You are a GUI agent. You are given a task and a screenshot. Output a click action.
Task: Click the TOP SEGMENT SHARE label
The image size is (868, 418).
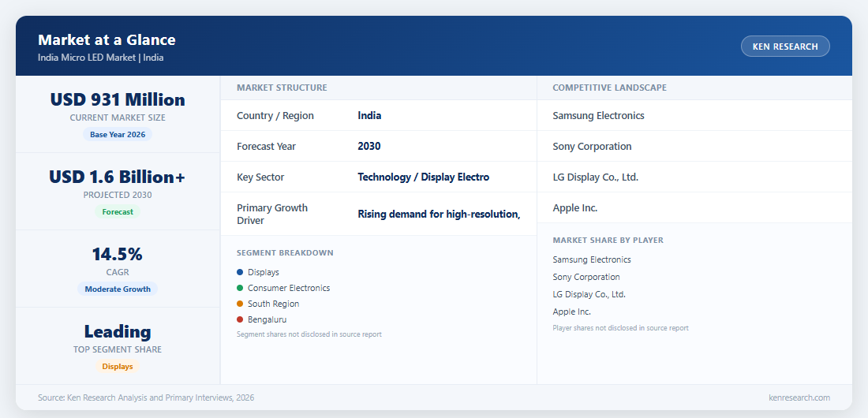(118, 350)
